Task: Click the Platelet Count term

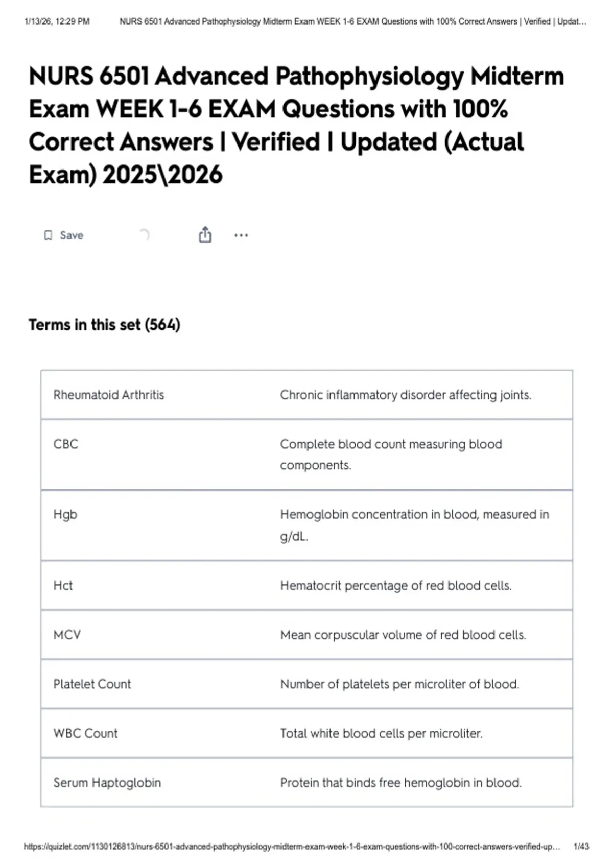Action: click(x=92, y=684)
